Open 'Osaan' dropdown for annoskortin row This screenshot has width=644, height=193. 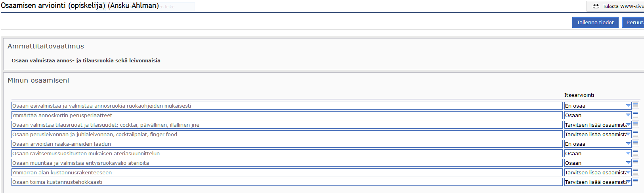598,115
